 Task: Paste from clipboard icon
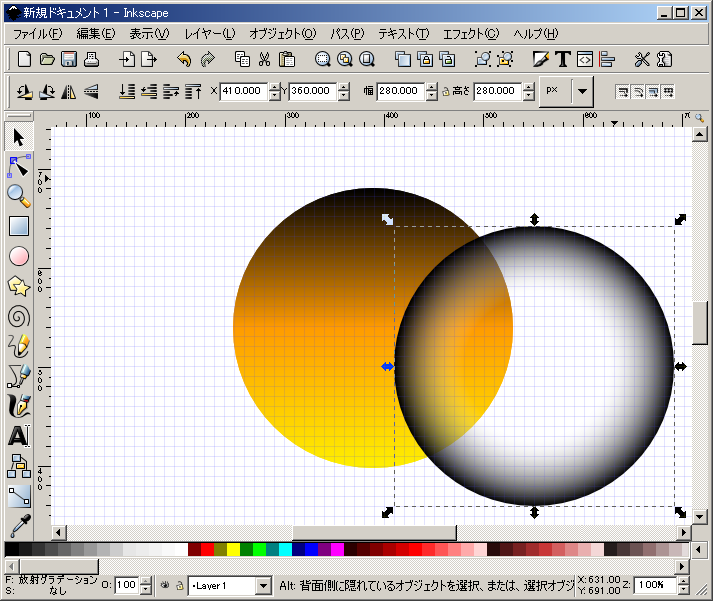coord(287,60)
